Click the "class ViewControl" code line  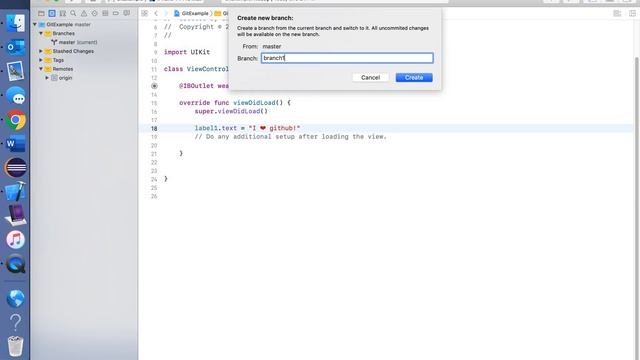tap(196, 69)
